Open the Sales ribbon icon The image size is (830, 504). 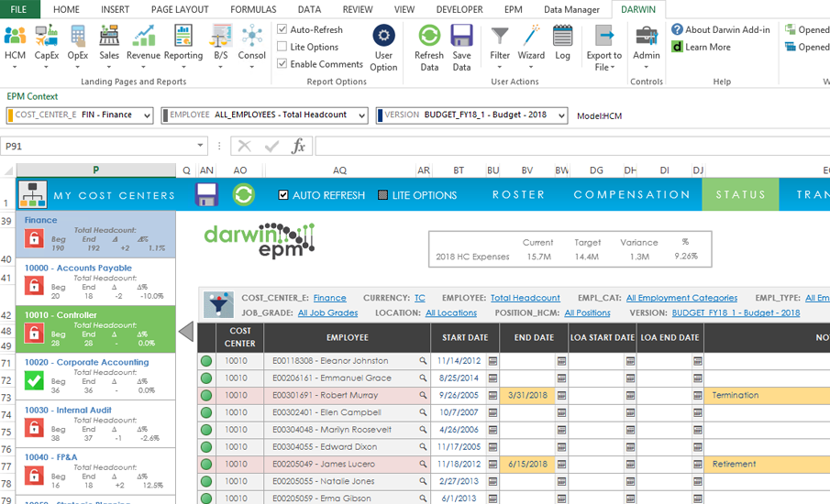(109, 36)
